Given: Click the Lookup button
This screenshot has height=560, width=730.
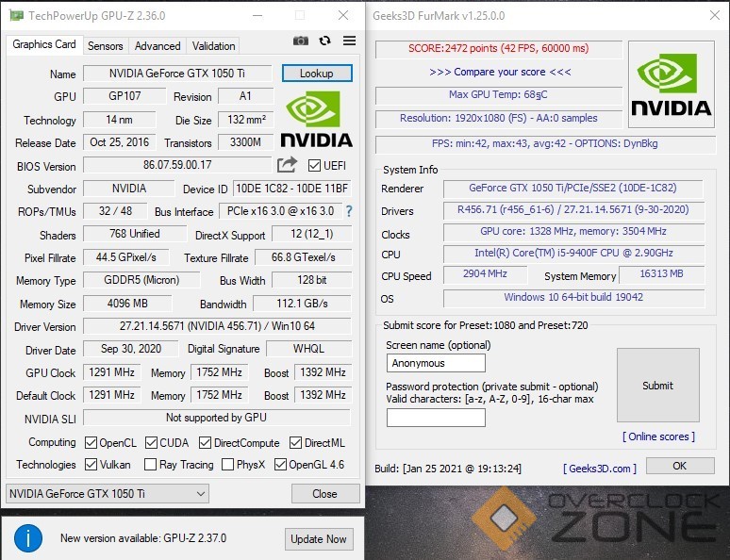Looking at the screenshot, I should click(x=317, y=74).
